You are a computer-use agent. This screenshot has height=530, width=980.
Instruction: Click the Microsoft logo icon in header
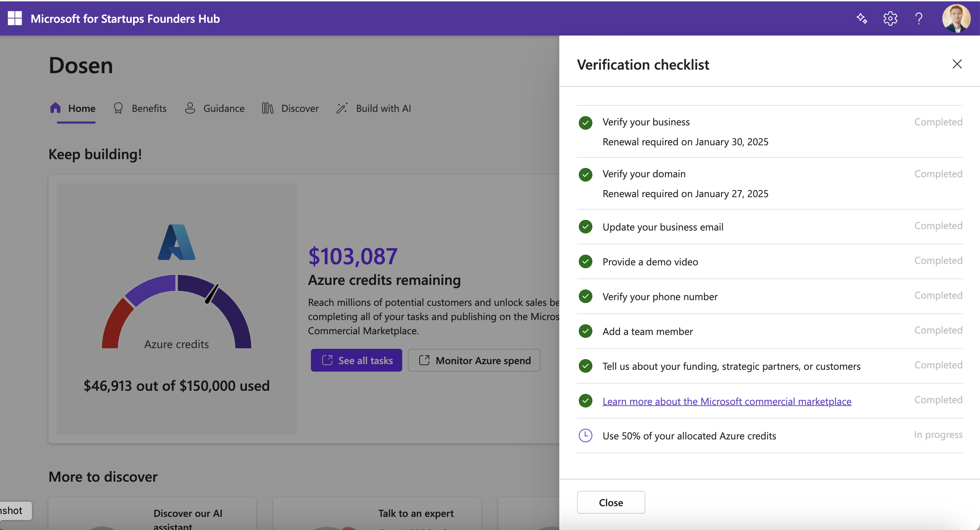[x=15, y=18]
